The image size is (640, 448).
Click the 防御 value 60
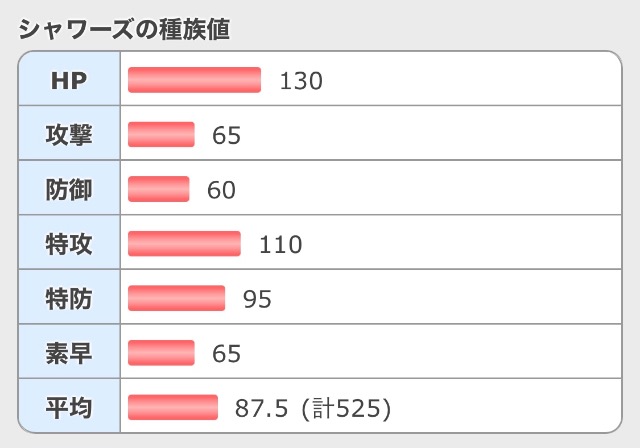[x=221, y=190]
